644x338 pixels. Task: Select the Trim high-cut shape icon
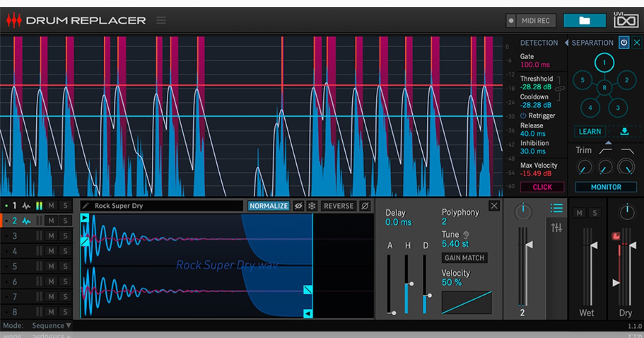627,151
